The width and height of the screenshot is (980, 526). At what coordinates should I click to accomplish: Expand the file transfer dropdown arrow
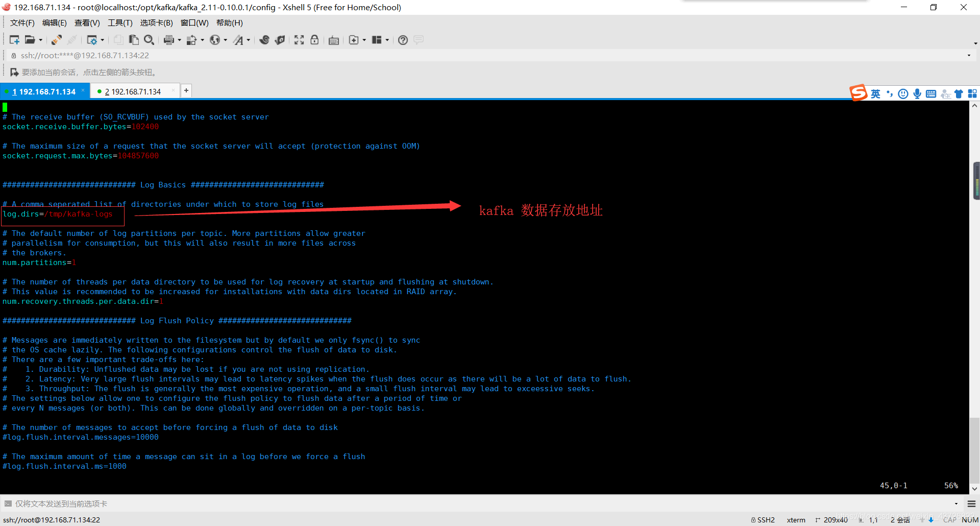203,40
